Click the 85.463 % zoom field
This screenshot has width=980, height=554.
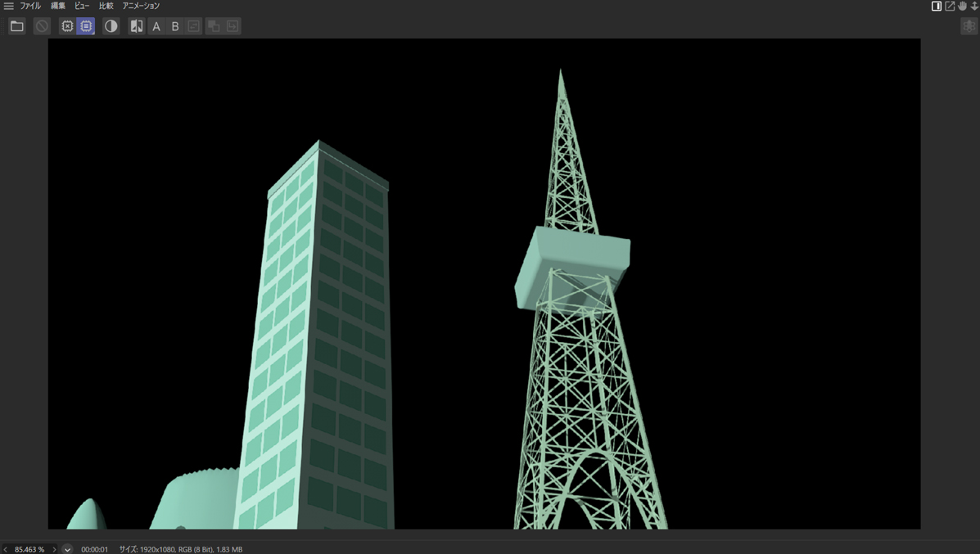point(29,549)
